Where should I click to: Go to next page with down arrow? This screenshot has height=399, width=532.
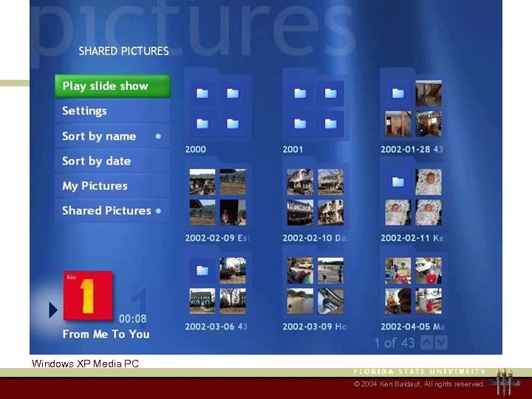click(x=441, y=343)
